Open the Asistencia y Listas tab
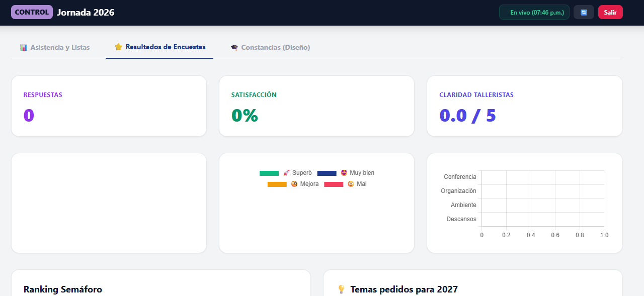Image resolution: width=644 pixels, height=296 pixels. click(x=55, y=47)
